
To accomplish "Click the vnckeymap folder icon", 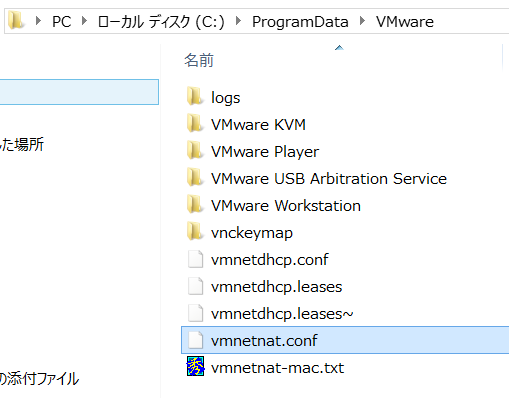I will coord(195,231).
